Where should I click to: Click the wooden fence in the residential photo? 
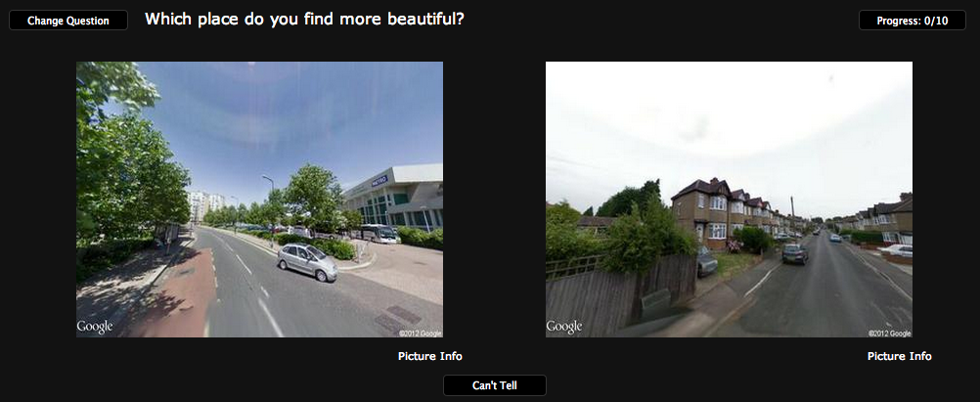pyautogui.click(x=619, y=293)
